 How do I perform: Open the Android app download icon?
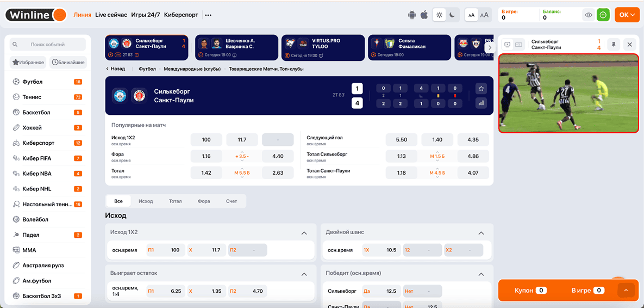point(412,15)
